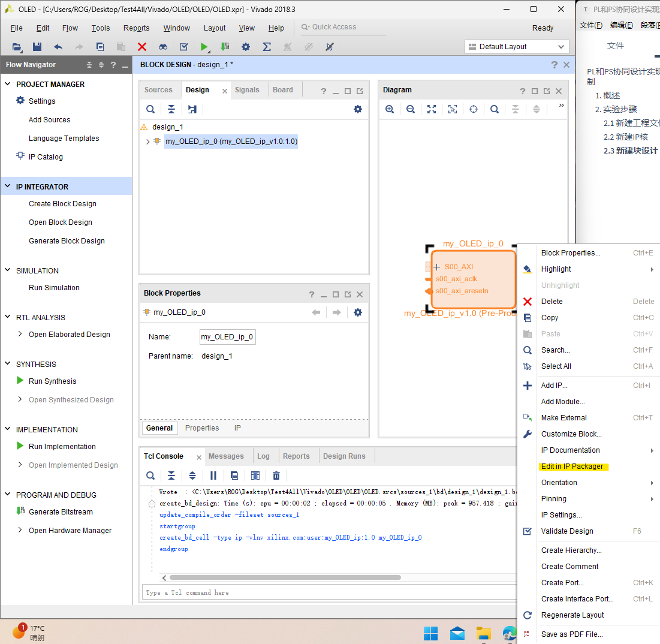
Task: Open the Default Layout dropdown
Action: point(517,47)
